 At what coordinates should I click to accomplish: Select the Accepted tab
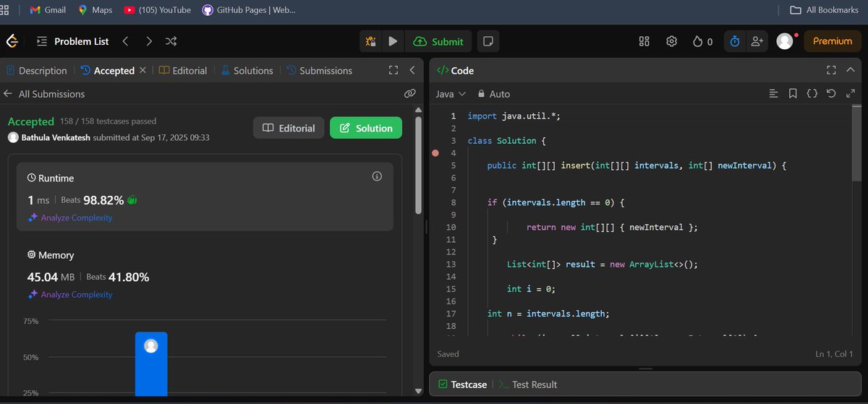108,70
